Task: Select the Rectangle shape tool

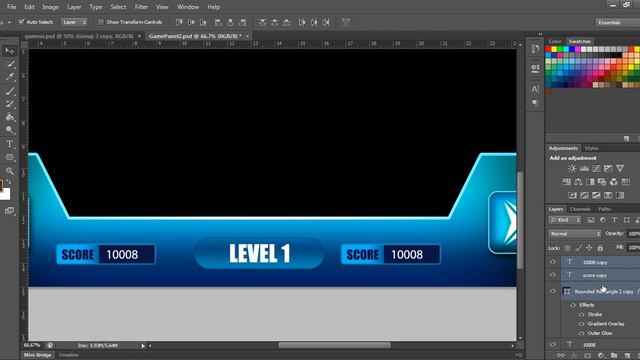Action: [9, 157]
